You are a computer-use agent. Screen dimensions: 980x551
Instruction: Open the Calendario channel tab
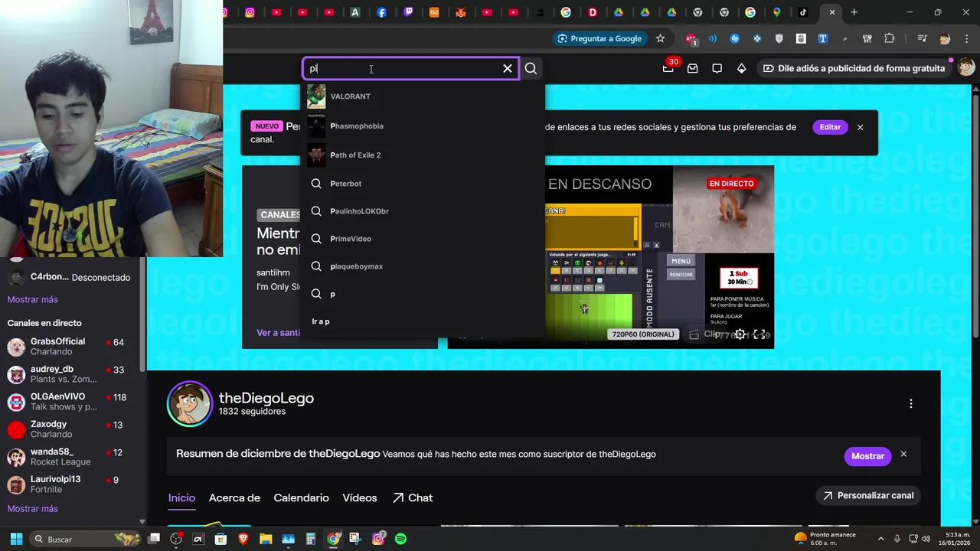[x=301, y=497]
